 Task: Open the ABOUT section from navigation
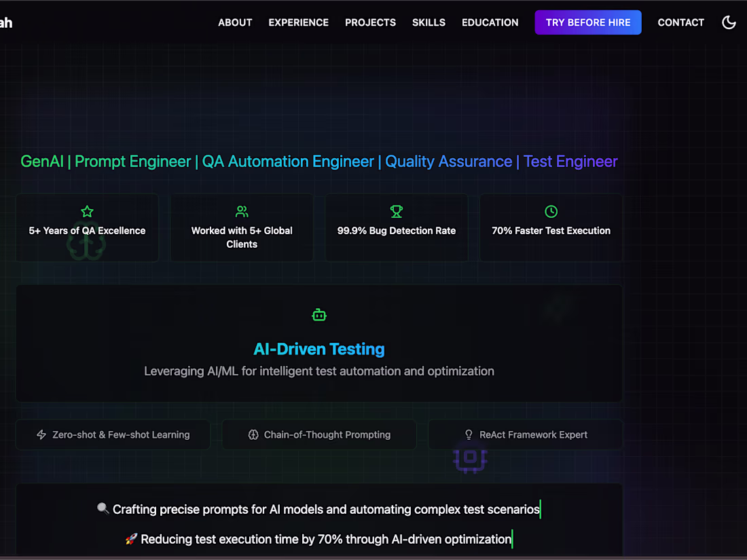(235, 22)
